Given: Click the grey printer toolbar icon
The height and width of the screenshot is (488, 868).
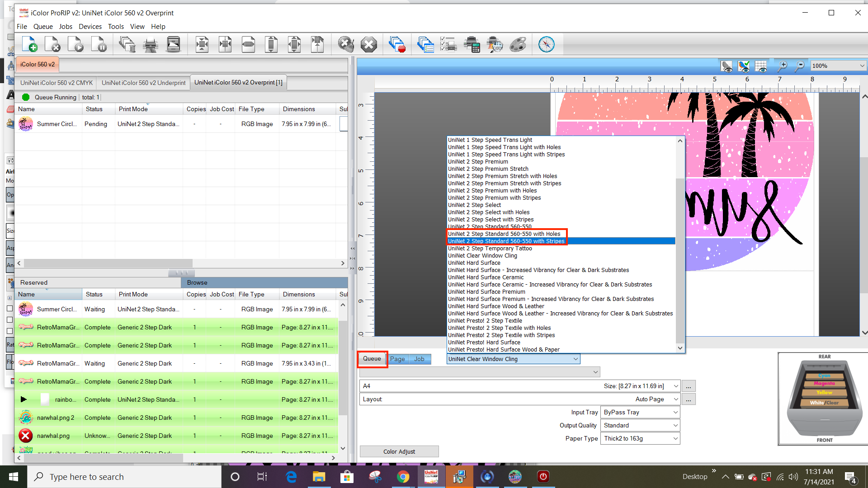Looking at the screenshot, I should click(x=150, y=44).
